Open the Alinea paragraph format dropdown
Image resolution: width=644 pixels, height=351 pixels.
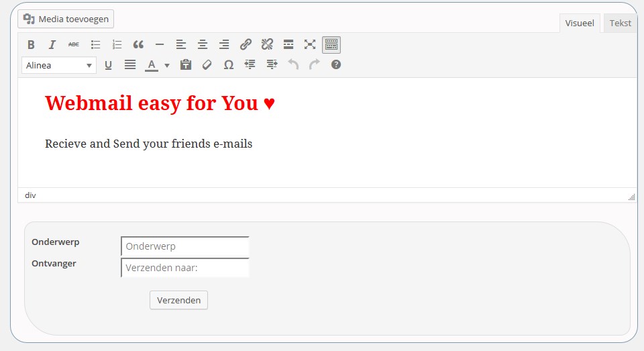tap(59, 65)
